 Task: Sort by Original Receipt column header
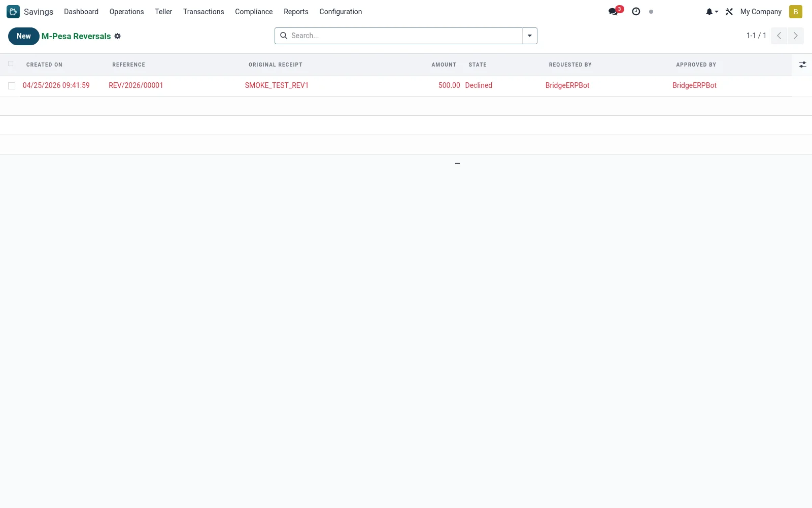[275, 65]
